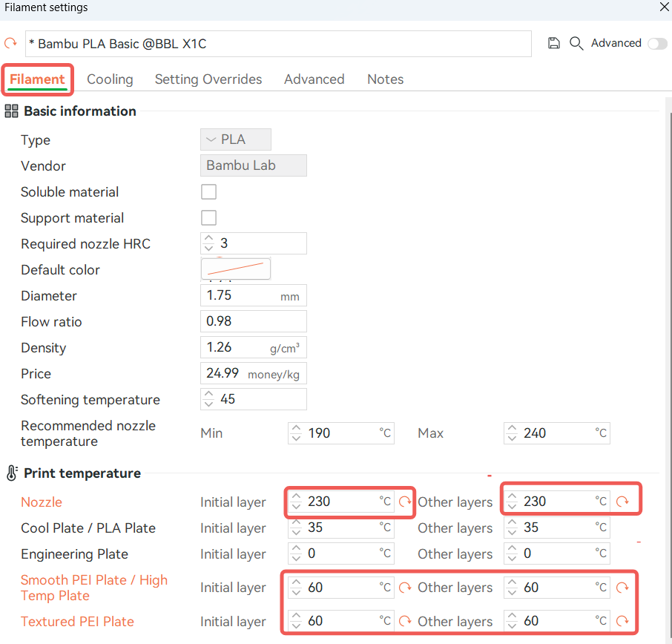The image size is (672, 644).
Task: Close the Filament settings window
Action: click(x=665, y=7)
